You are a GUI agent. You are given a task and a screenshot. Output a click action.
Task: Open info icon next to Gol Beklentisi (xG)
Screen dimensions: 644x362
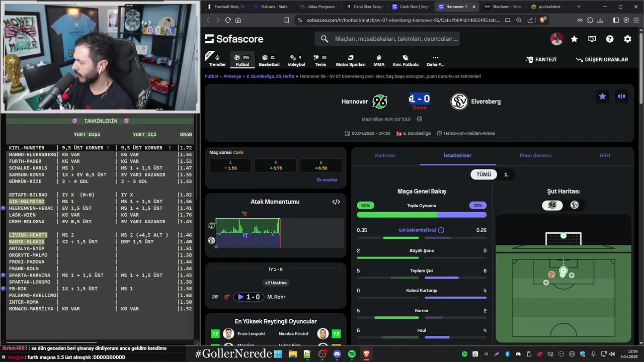tap(441, 230)
